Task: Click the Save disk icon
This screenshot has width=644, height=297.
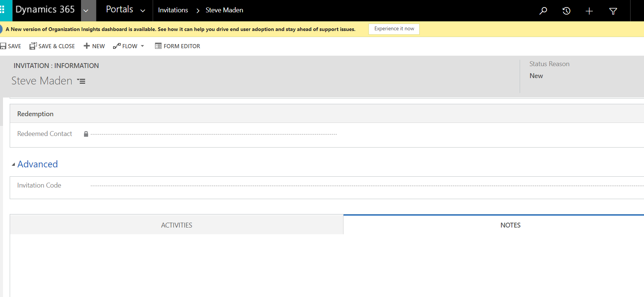Action: tap(3, 46)
